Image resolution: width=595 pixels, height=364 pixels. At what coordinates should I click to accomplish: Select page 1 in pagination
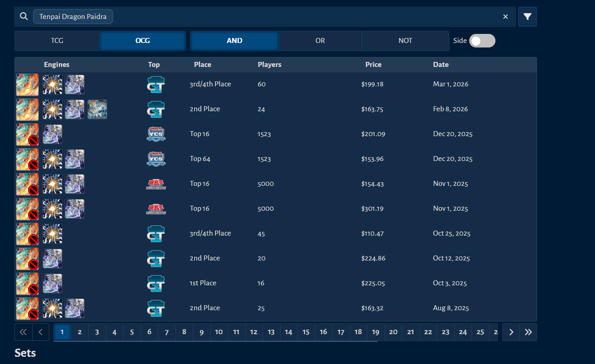point(62,332)
